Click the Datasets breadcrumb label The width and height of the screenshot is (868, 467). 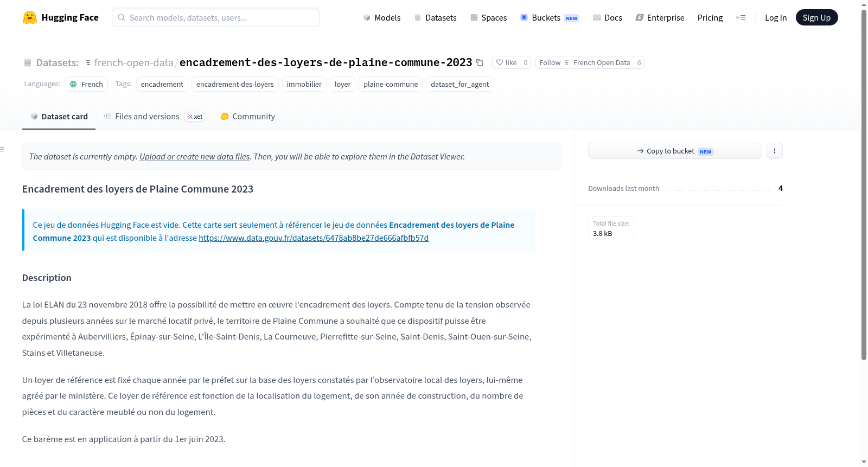pyautogui.click(x=58, y=63)
